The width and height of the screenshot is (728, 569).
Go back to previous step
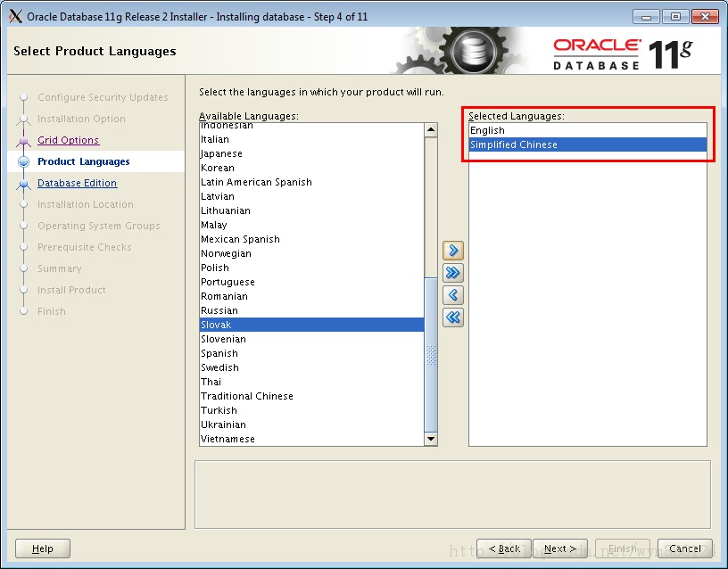(503, 548)
